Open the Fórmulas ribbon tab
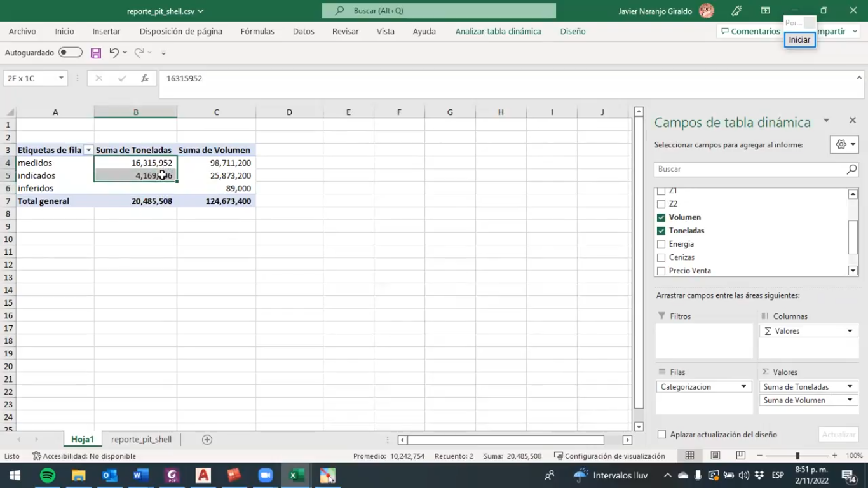Viewport: 868px width, 488px height. tap(257, 31)
